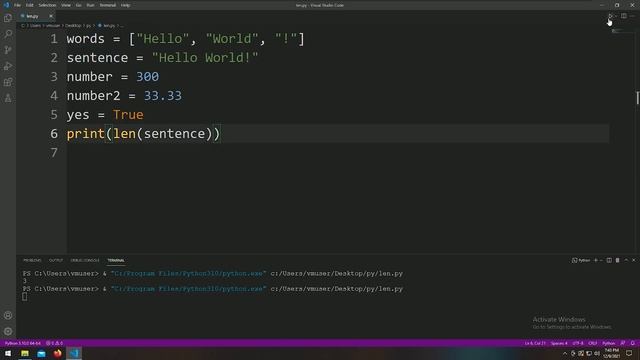The height and width of the screenshot is (360, 640).
Task: Expand the new terminal launch profile dropdown
Action: click(601, 260)
